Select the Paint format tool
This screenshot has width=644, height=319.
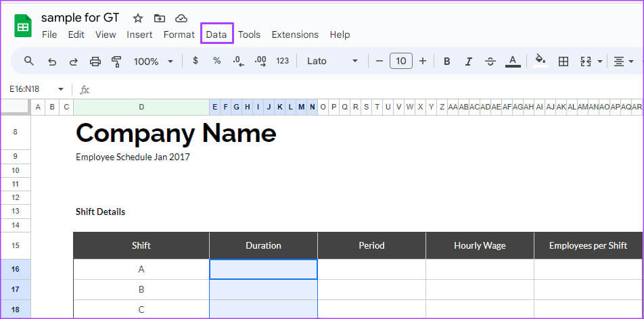116,62
